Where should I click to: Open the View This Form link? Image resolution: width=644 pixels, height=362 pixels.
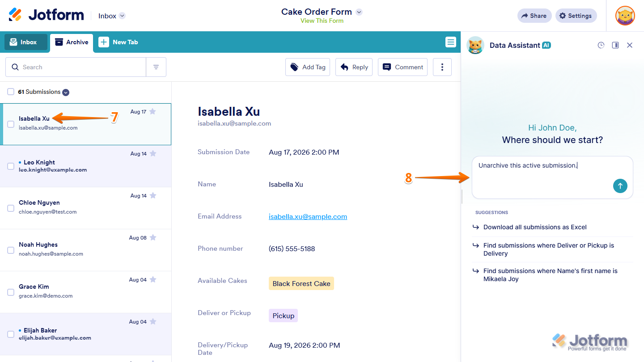[322, 21]
